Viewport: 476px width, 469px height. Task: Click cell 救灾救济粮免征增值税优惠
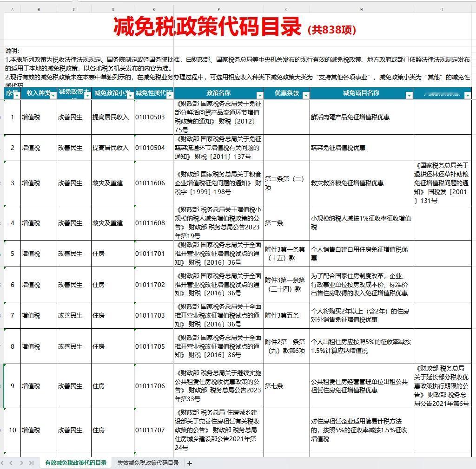[x=361, y=183]
